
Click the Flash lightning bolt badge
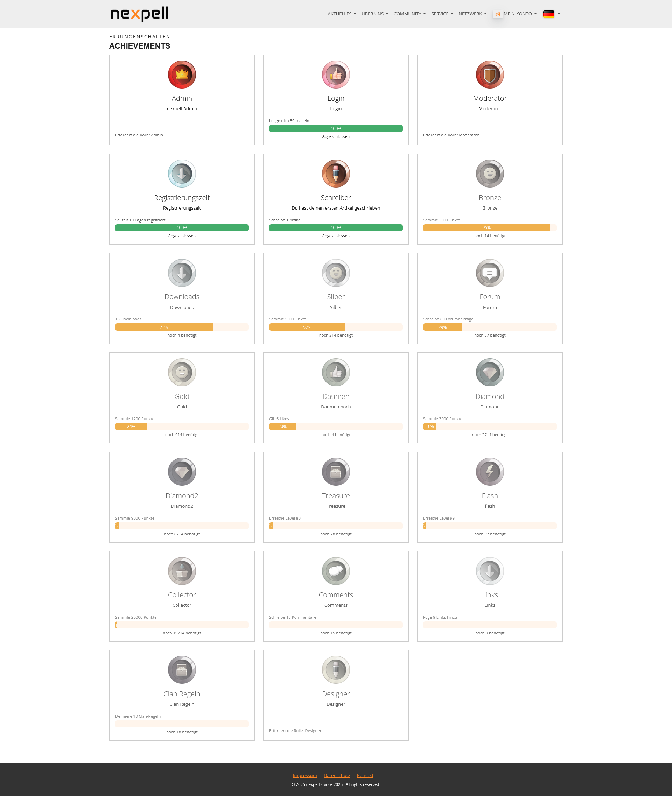(x=490, y=472)
